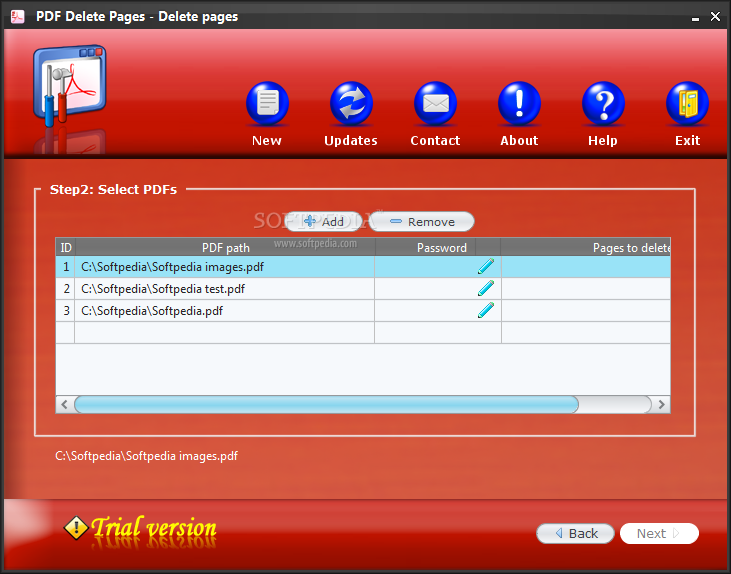Click the Exit label
The image size is (731, 574).
pyautogui.click(x=687, y=140)
